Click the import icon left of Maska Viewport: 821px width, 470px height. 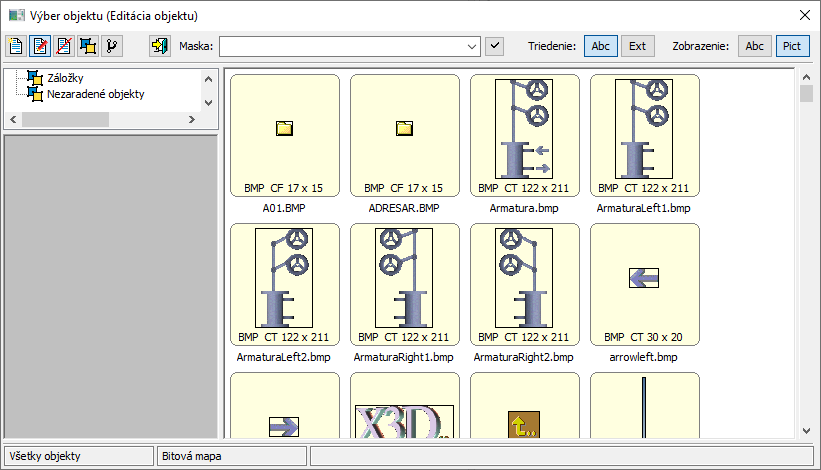pyautogui.click(x=159, y=46)
